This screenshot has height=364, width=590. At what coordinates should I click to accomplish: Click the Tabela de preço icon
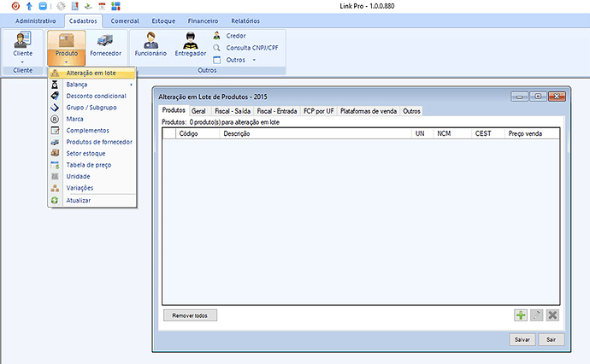tap(55, 165)
